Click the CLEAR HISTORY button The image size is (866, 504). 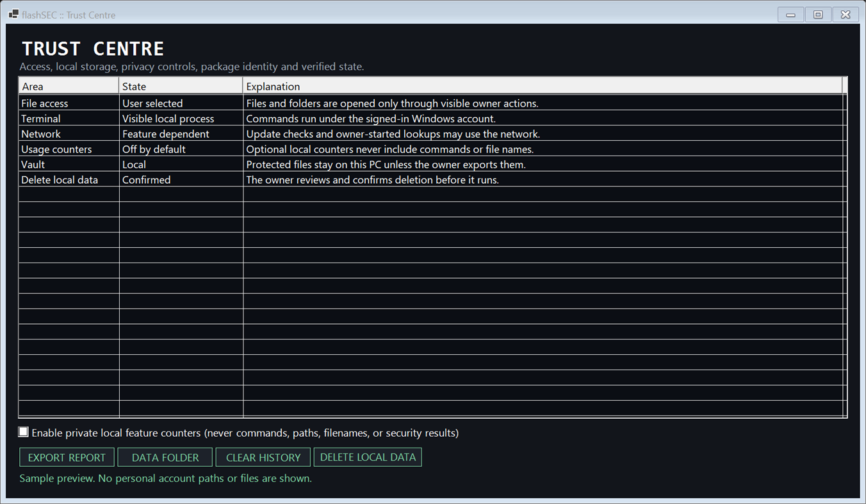[263, 457]
